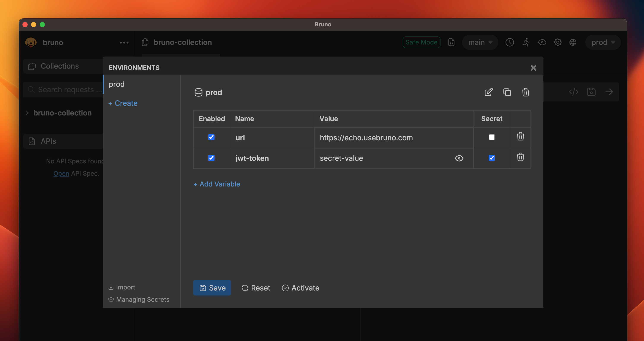
Task: Delete the jwt-token variable row
Action: pos(520,157)
